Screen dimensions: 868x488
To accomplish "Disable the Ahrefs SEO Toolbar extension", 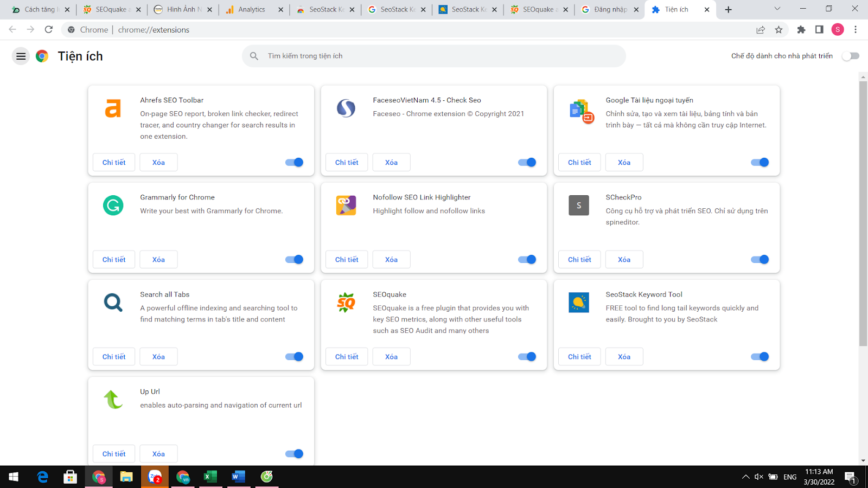I will click(294, 162).
